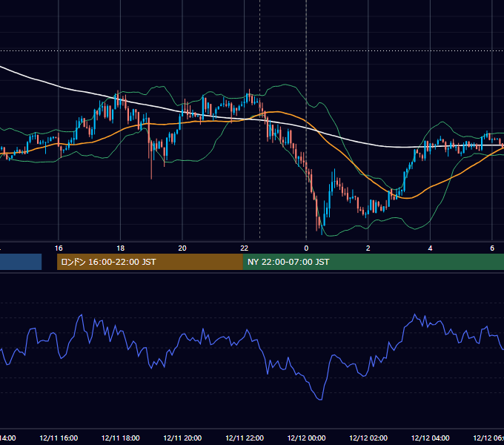Click the 0 hour label on the chart axis
This screenshot has height=445, width=504.
tap(306, 248)
